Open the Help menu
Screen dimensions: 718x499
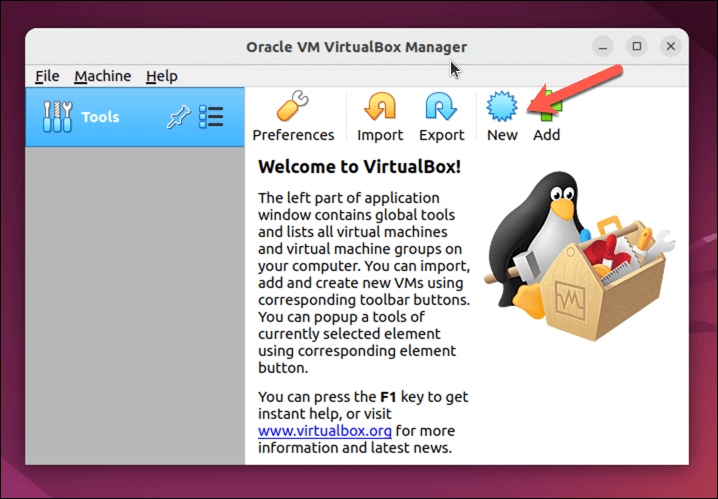coord(162,76)
